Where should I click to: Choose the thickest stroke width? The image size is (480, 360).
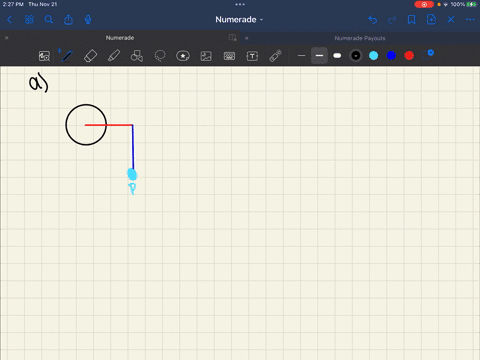coord(337,56)
